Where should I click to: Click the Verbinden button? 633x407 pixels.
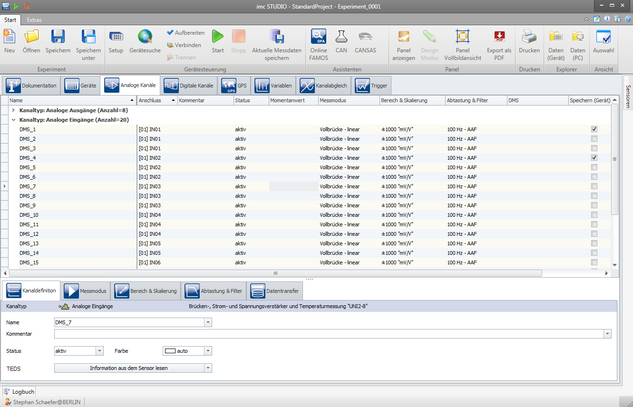point(184,44)
